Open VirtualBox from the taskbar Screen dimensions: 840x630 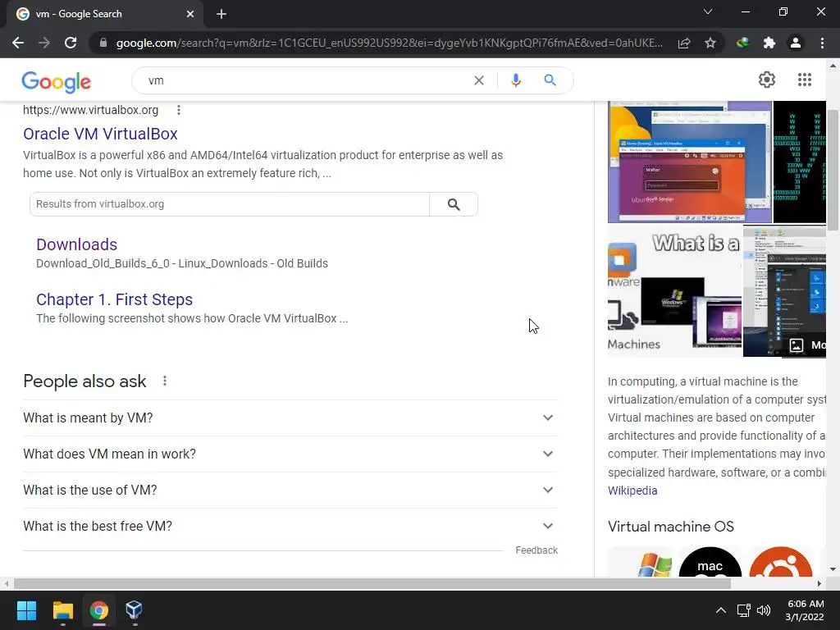click(134, 610)
